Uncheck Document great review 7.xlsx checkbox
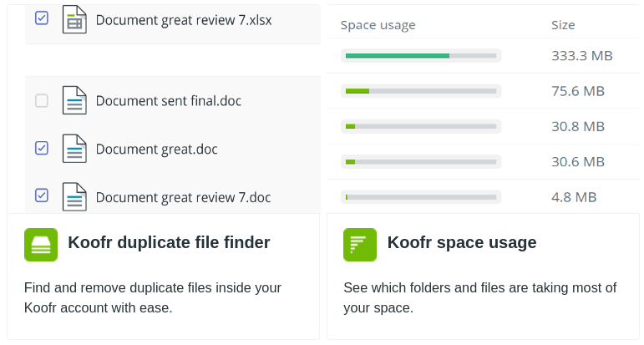 coord(42,18)
